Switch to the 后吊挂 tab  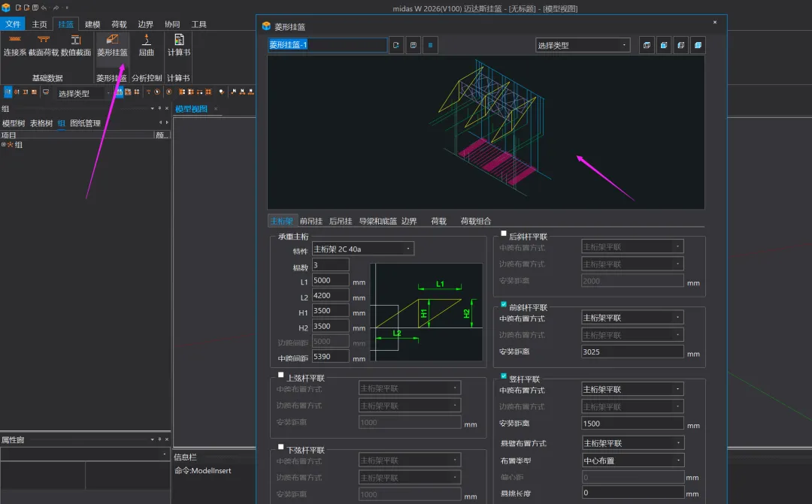pyautogui.click(x=341, y=221)
